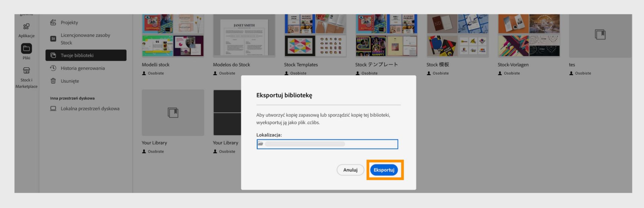Select Twoje biblioteki
Screen dimensions: 644x208
[x=86, y=55]
